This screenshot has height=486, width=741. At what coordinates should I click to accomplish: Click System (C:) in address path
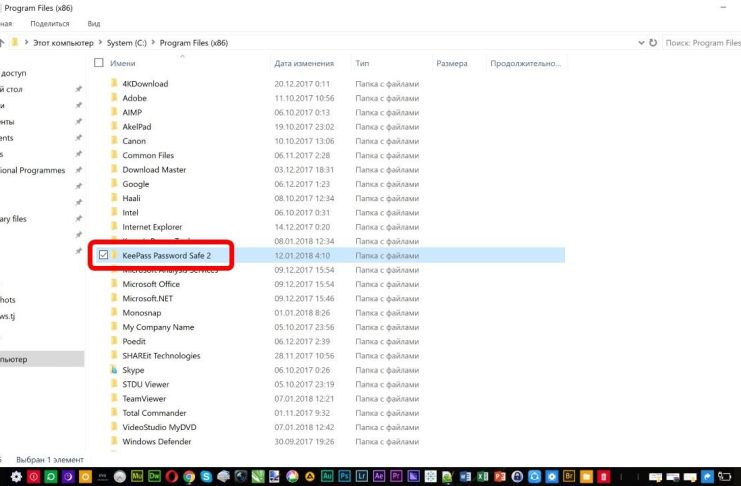point(127,43)
